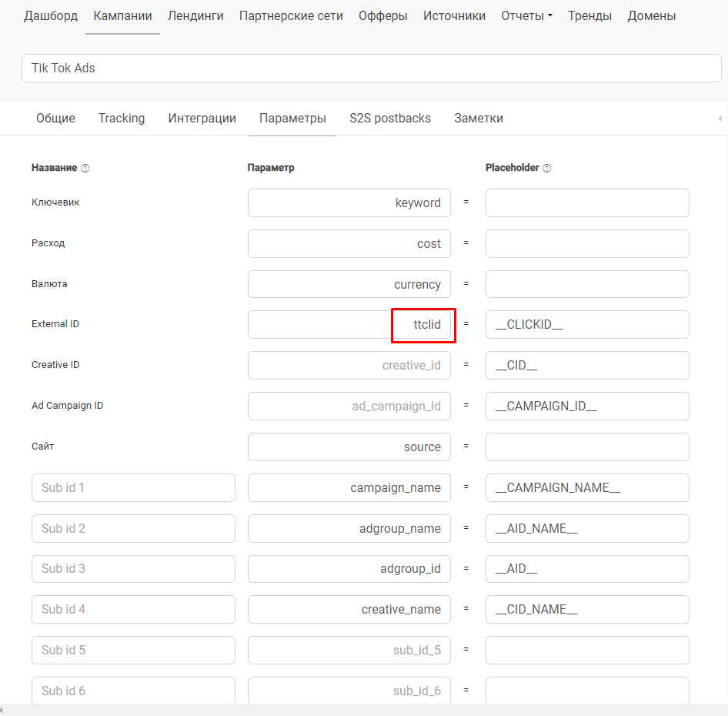Click the Sub id 6 name field

[x=133, y=691]
